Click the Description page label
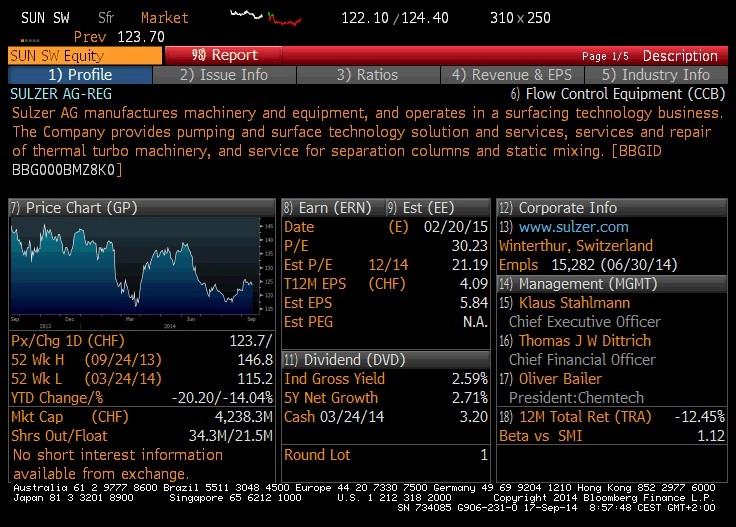 click(x=680, y=56)
